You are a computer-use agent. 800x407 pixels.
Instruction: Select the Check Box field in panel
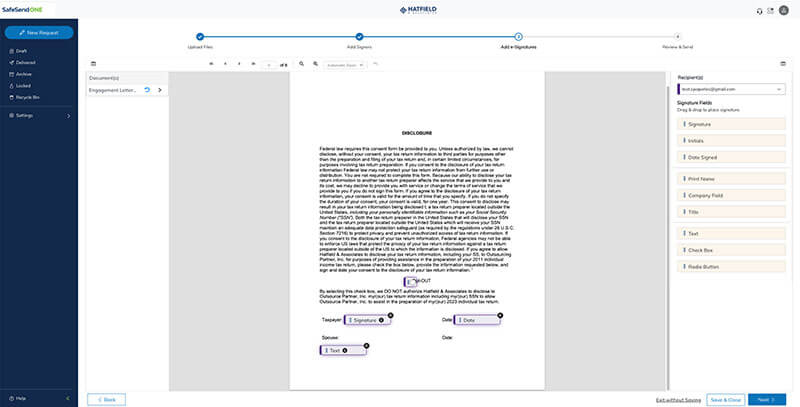click(731, 250)
